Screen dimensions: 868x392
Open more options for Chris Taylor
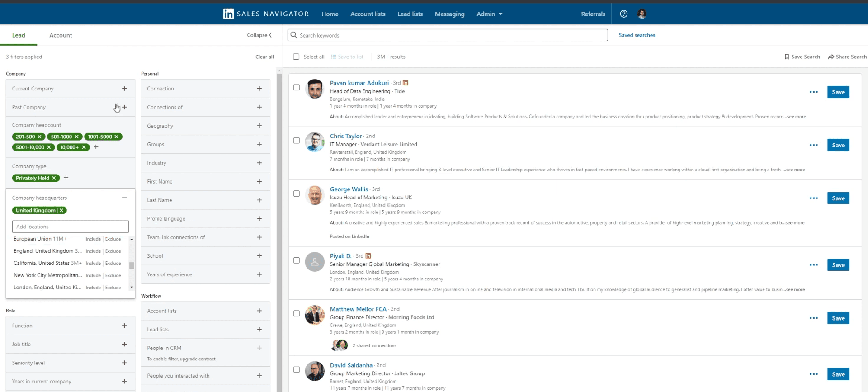click(x=814, y=145)
